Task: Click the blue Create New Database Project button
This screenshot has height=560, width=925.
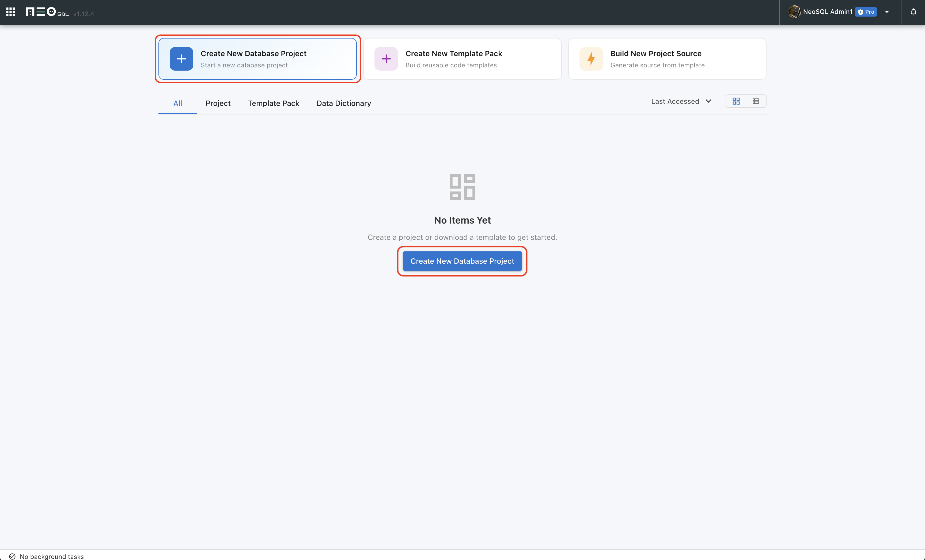Action: (x=462, y=261)
